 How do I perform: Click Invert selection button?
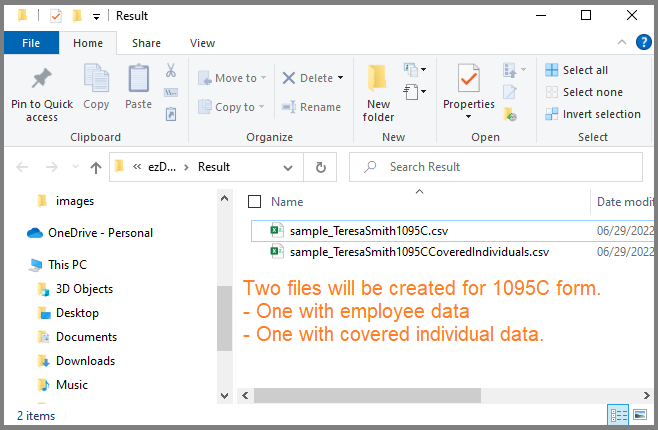click(x=593, y=114)
